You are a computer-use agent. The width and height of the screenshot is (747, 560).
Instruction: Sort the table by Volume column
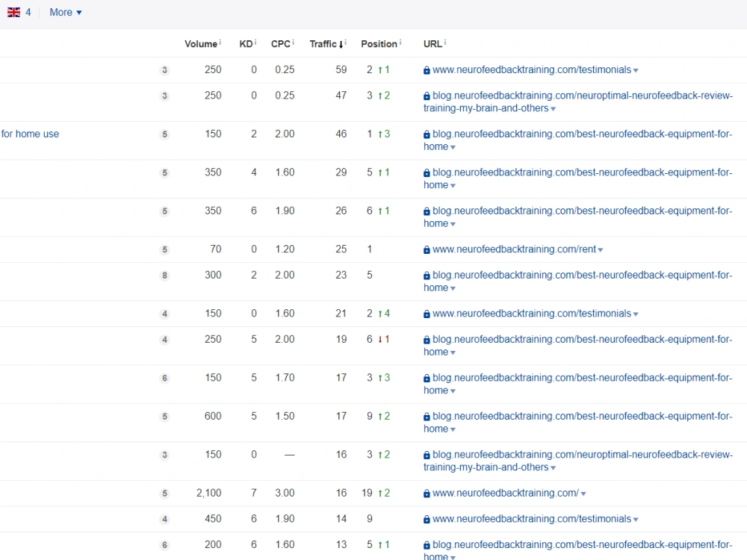[x=200, y=44]
